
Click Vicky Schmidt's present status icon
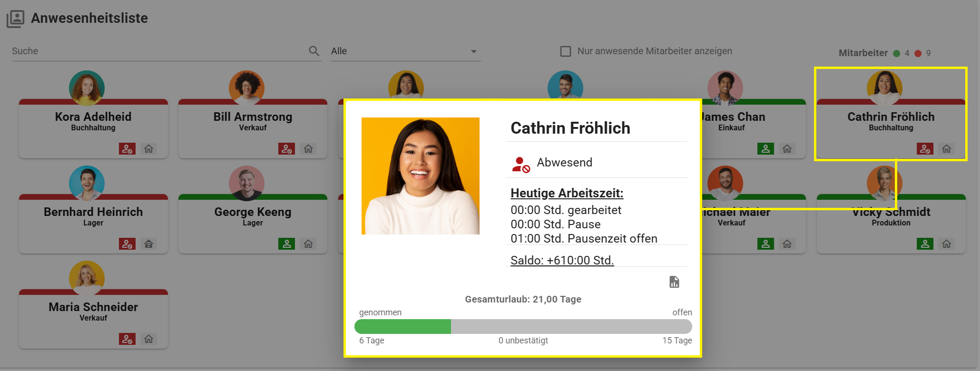pos(925,244)
